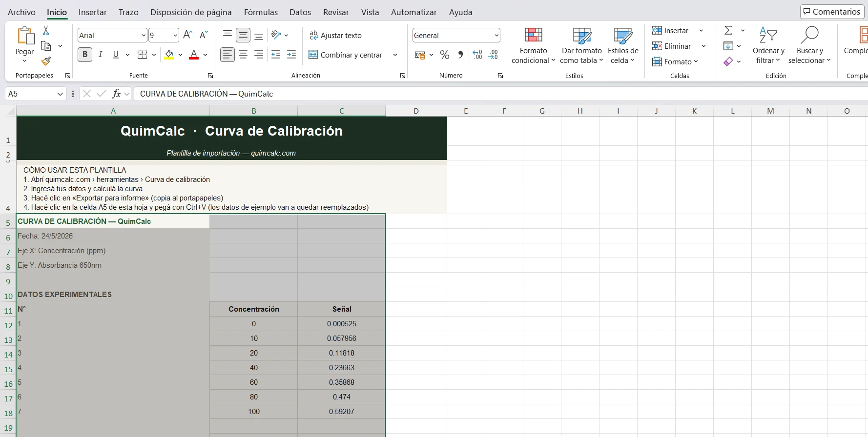Click the text orientation icon
Viewport: 868px width, 437px height.
tap(276, 35)
